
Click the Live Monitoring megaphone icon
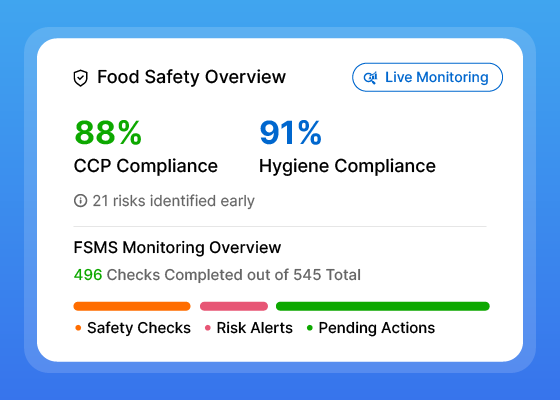(x=371, y=78)
